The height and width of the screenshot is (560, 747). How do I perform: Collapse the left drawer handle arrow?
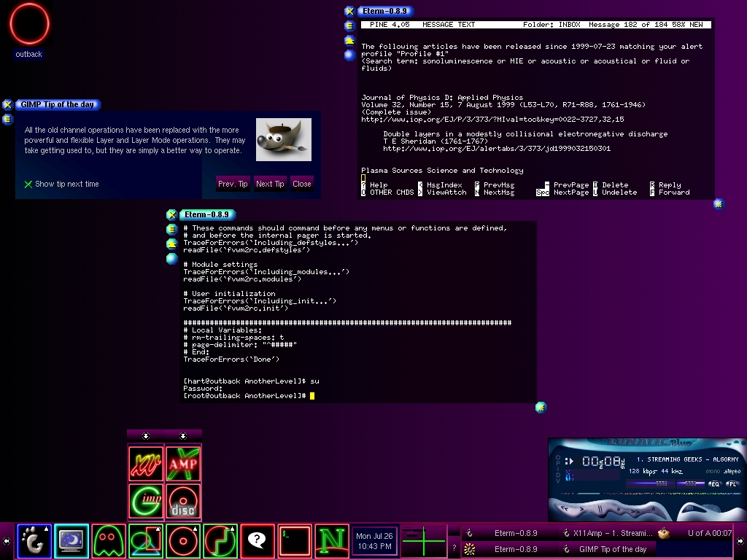pyautogui.click(x=146, y=436)
